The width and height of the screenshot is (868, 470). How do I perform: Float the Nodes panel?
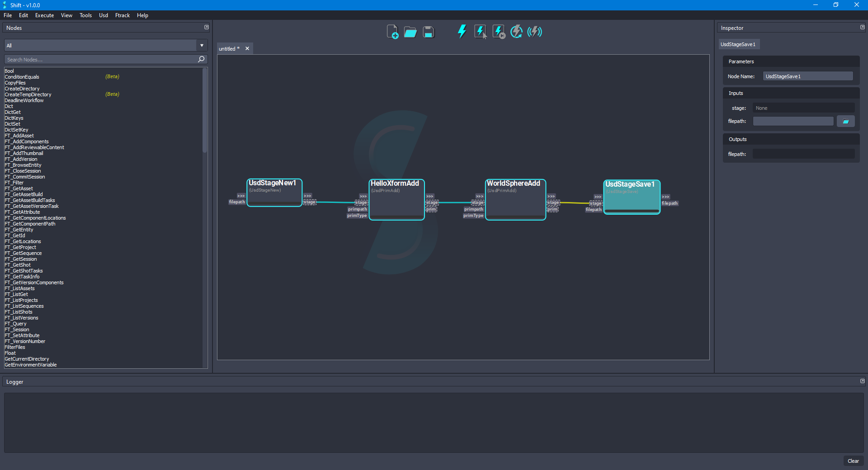(207, 28)
